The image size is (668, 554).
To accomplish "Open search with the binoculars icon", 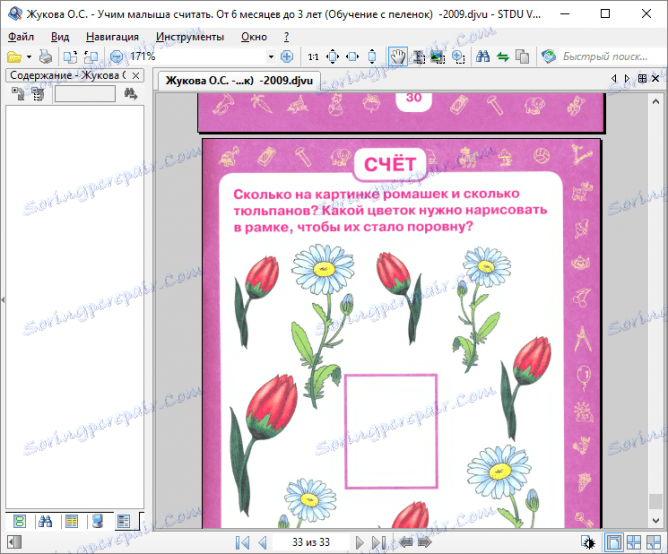I will pyautogui.click(x=483, y=57).
